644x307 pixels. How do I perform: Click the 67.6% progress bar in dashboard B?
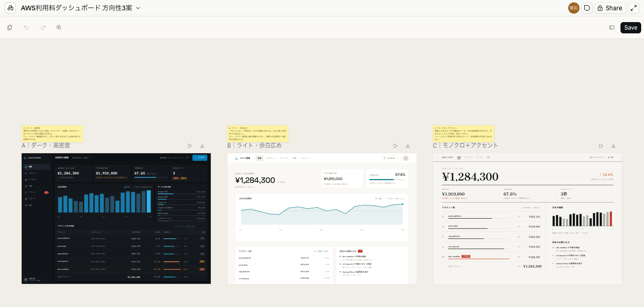[x=387, y=179]
